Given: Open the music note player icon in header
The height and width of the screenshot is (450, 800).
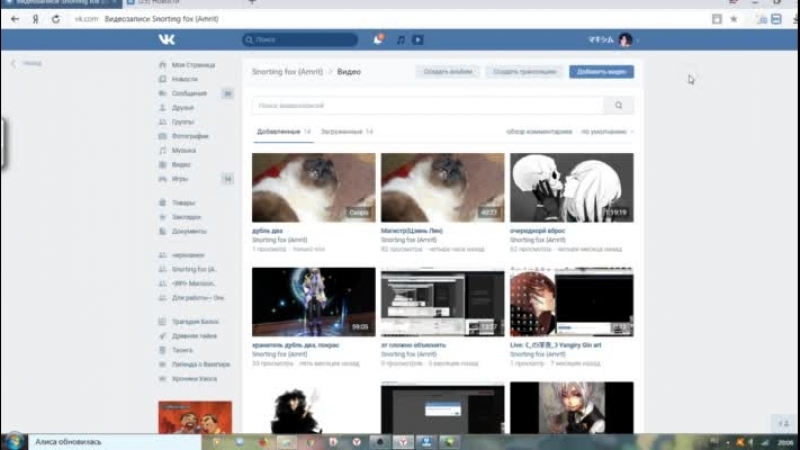Looking at the screenshot, I should pyautogui.click(x=400, y=40).
